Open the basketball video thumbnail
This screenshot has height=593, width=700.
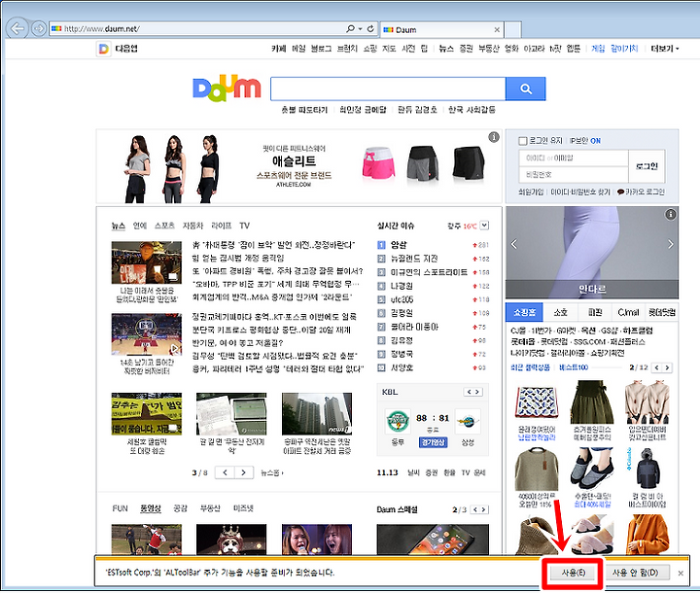(147, 334)
